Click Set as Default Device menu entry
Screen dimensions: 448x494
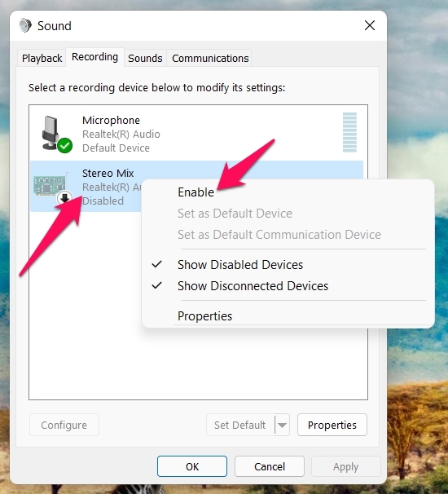coord(235,214)
